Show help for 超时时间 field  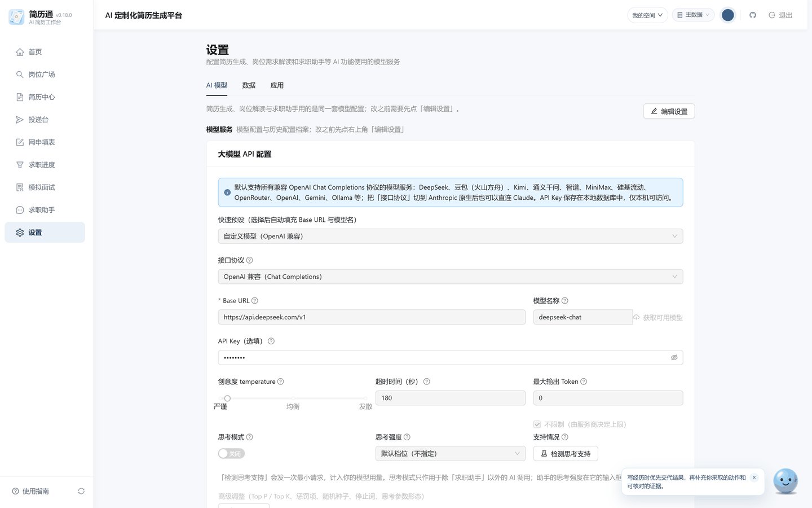[x=427, y=382]
